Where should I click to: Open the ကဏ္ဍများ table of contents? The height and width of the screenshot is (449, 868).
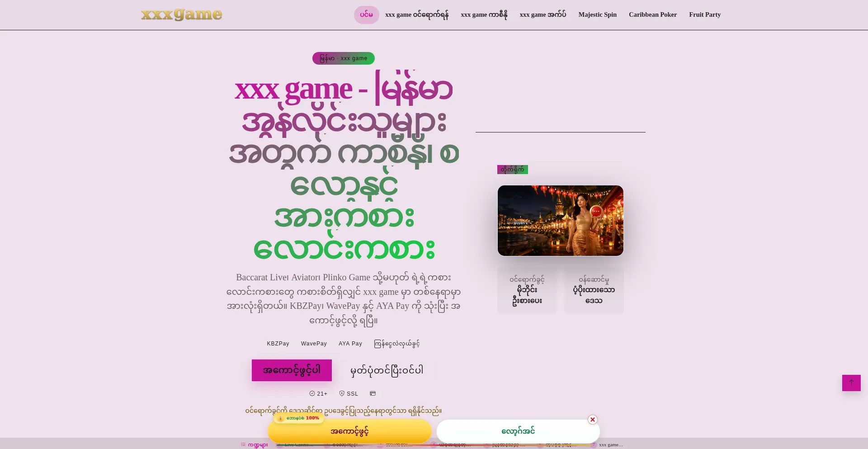coord(254,445)
